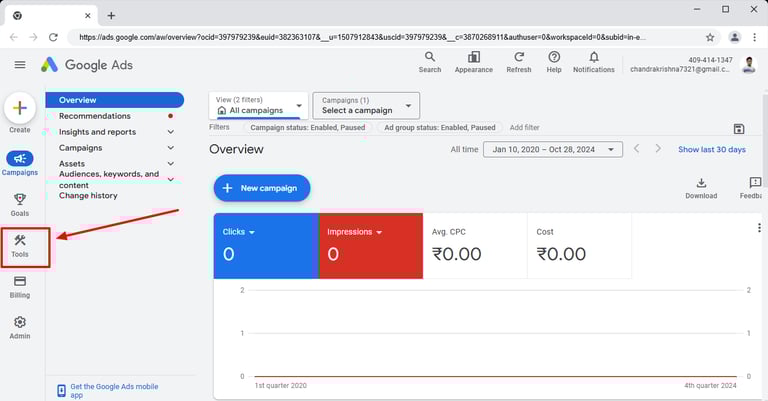
Task: Open Chrome three-dot menu
Action: [x=754, y=37]
